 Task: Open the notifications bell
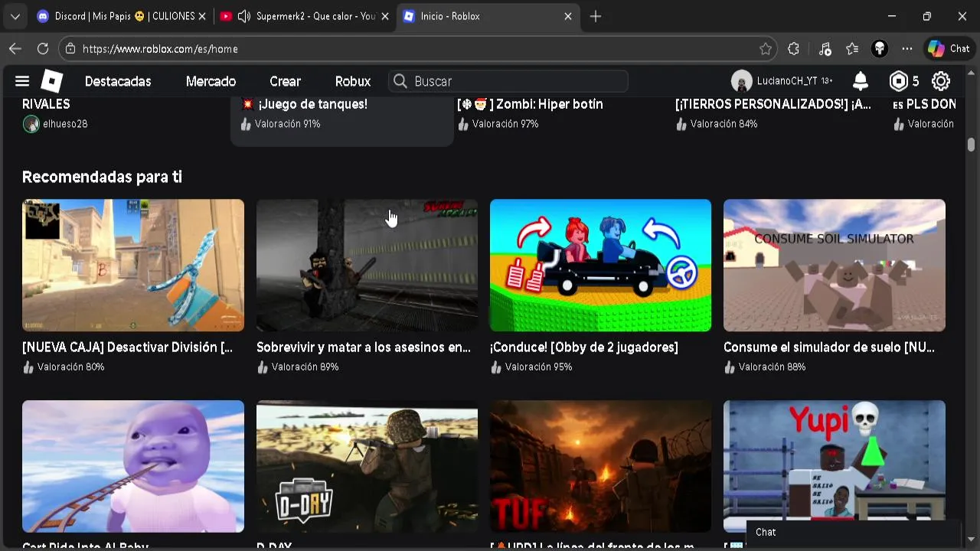(x=861, y=81)
